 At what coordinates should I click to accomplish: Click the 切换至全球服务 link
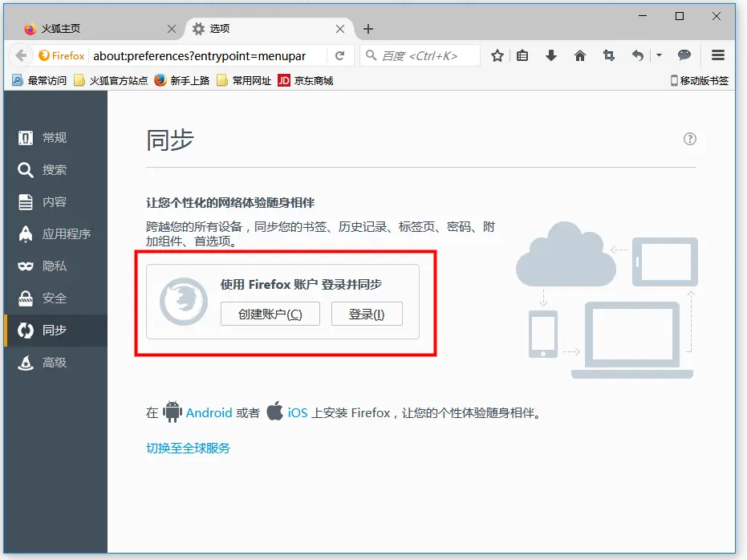190,448
